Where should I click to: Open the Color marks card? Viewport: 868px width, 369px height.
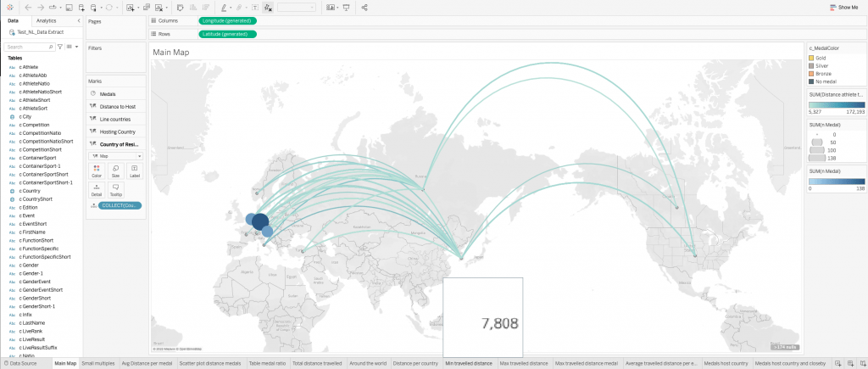pos(96,171)
